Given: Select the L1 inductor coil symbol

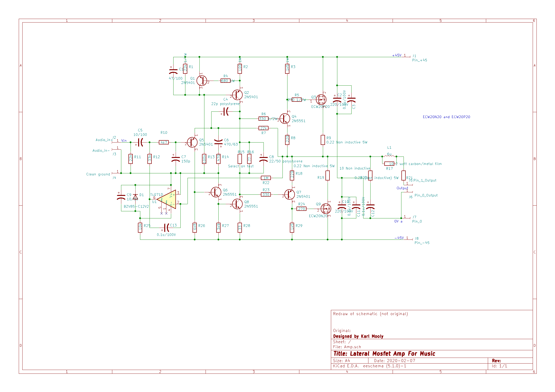Looking at the screenshot, I should (389, 156).
